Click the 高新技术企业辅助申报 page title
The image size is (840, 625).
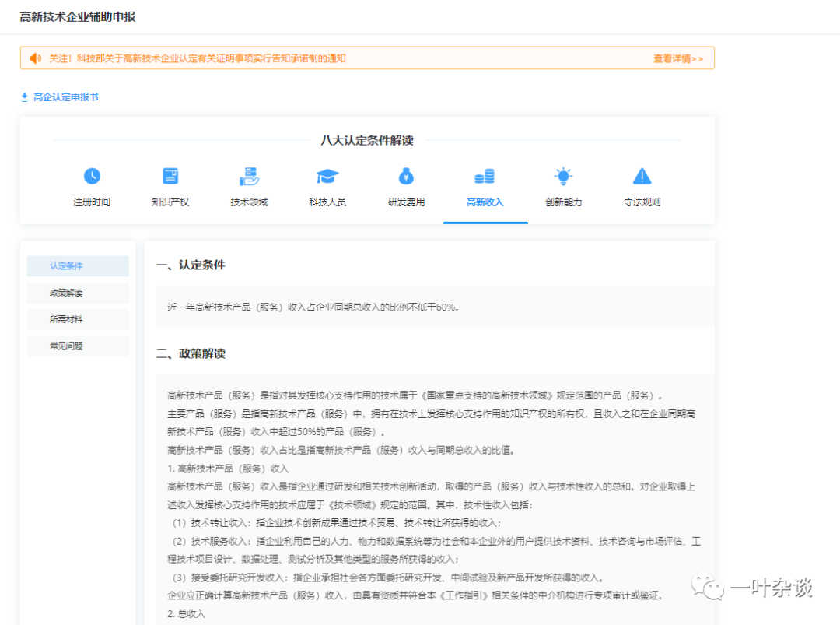coord(76,16)
